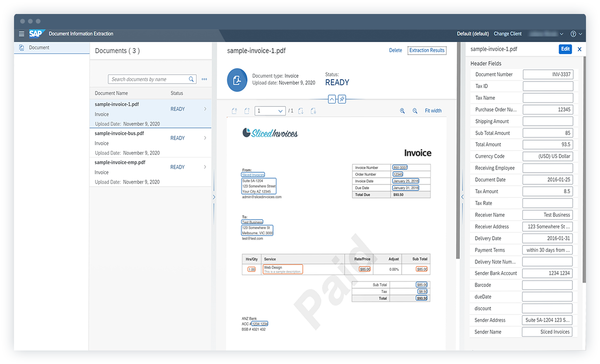The height and width of the screenshot is (364, 600).
Task: Open the page number dropdown
Action: 281,111
